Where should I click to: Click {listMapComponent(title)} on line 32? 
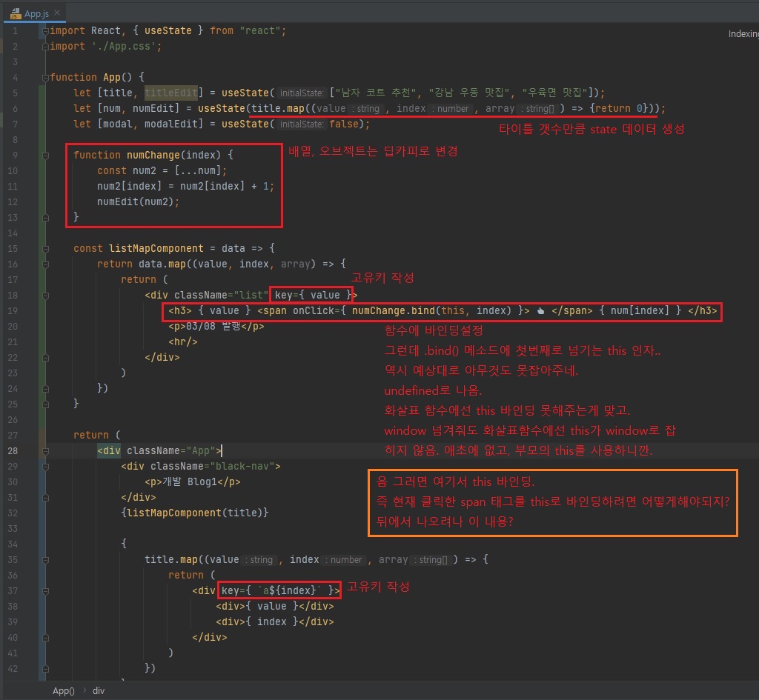click(195, 513)
